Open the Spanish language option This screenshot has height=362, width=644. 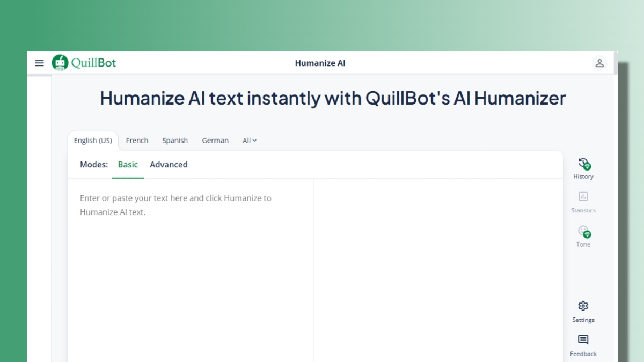point(175,140)
